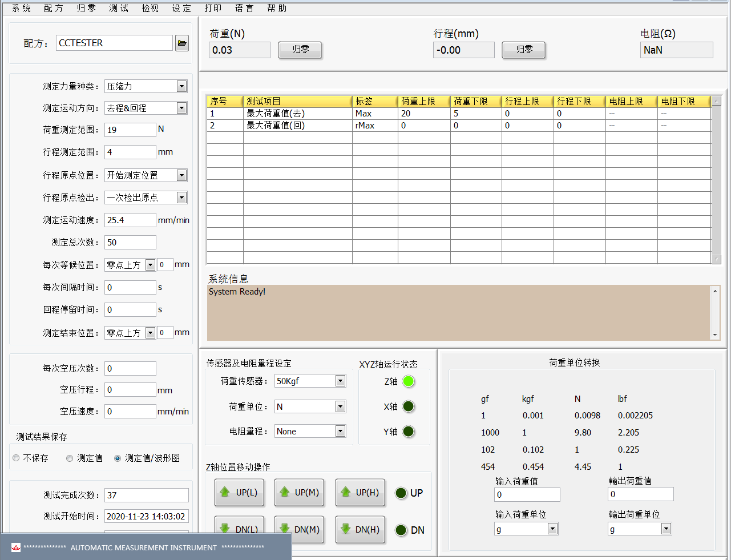The height and width of the screenshot is (560, 731).
Task: Open the 设定 menu
Action: click(181, 8)
